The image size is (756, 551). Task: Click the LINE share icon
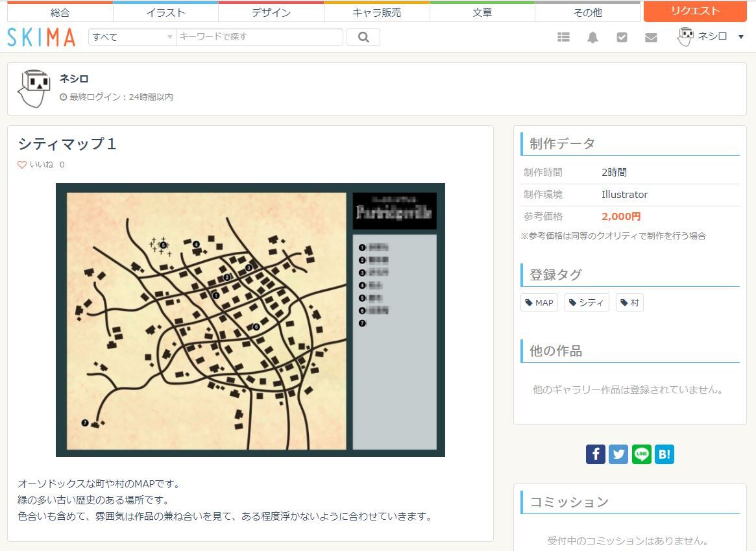pyautogui.click(x=640, y=454)
